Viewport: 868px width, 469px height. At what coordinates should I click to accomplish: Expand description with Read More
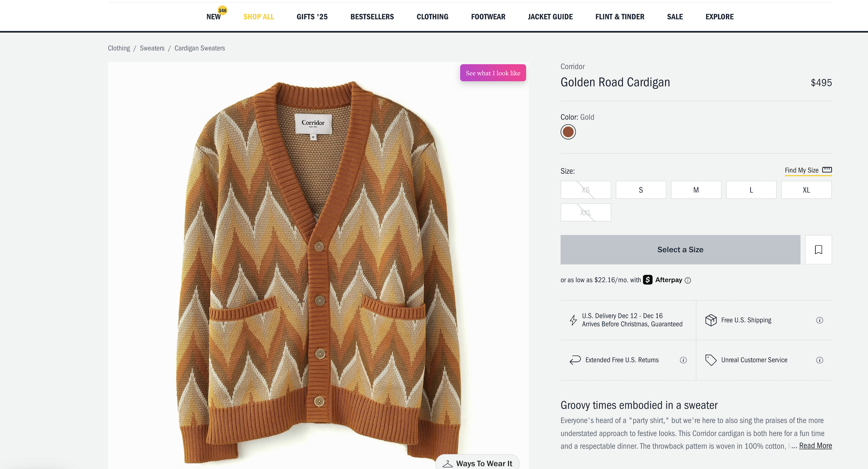(x=815, y=446)
